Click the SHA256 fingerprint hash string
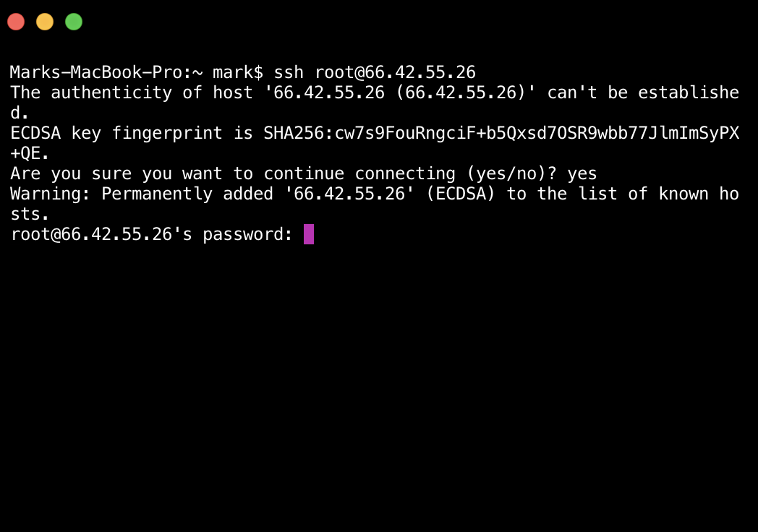This screenshot has width=758, height=532. pyautogui.click(x=501, y=133)
